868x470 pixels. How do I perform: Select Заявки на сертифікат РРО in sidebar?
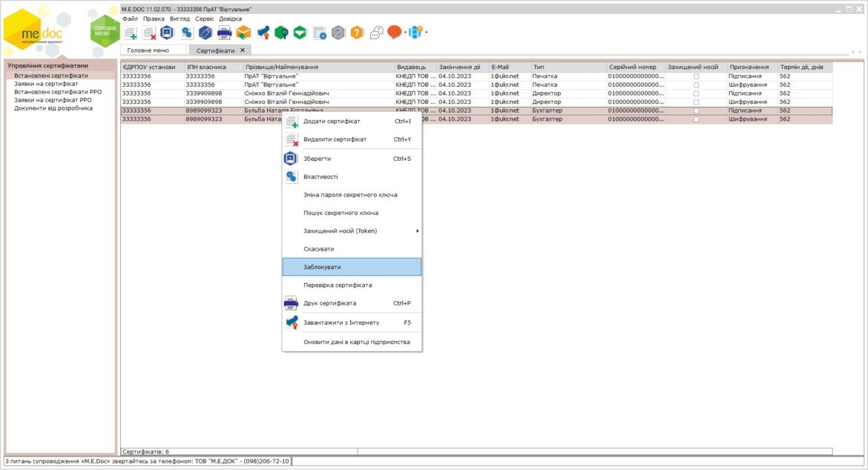(53, 100)
